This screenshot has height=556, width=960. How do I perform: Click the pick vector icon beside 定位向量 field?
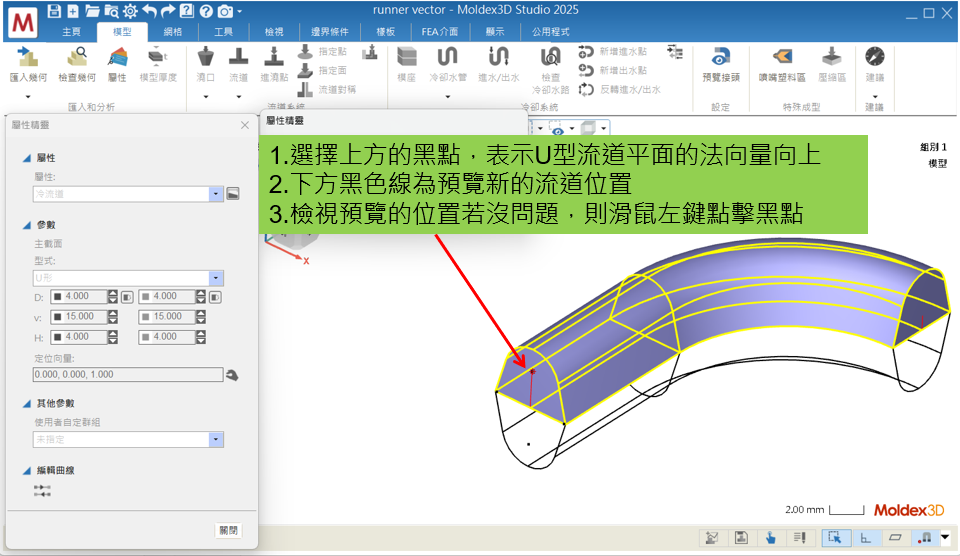click(232, 375)
